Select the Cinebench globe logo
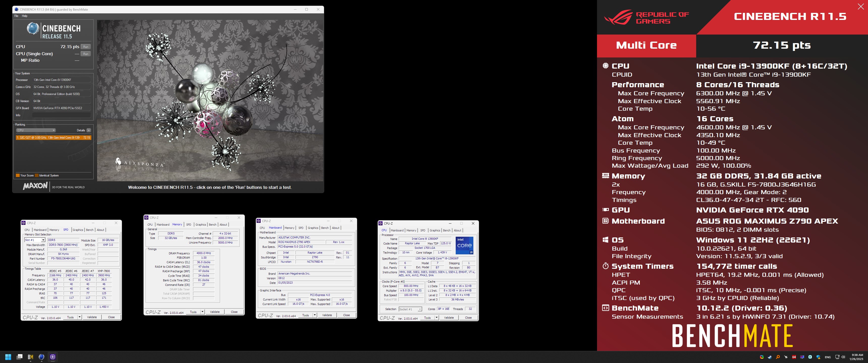 point(33,29)
